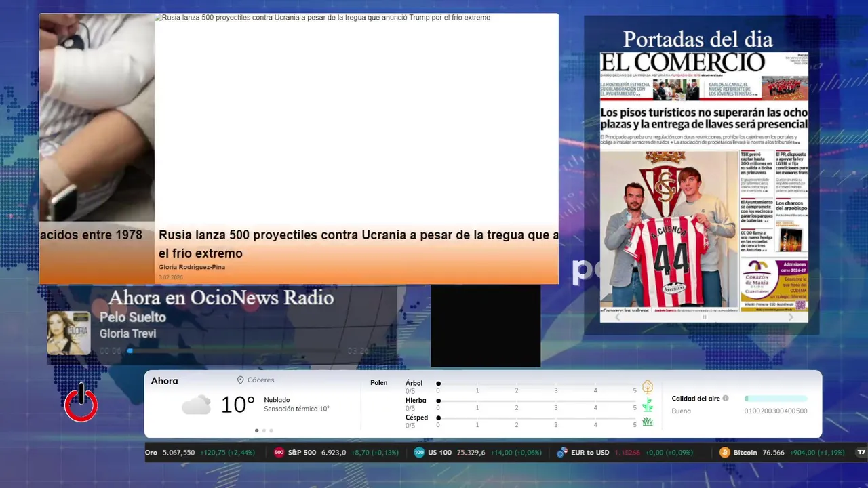Image resolution: width=868 pixels, height=488 pixels.
Task: Click the 'Ahora' weather heading
Action: click(164, 381)
